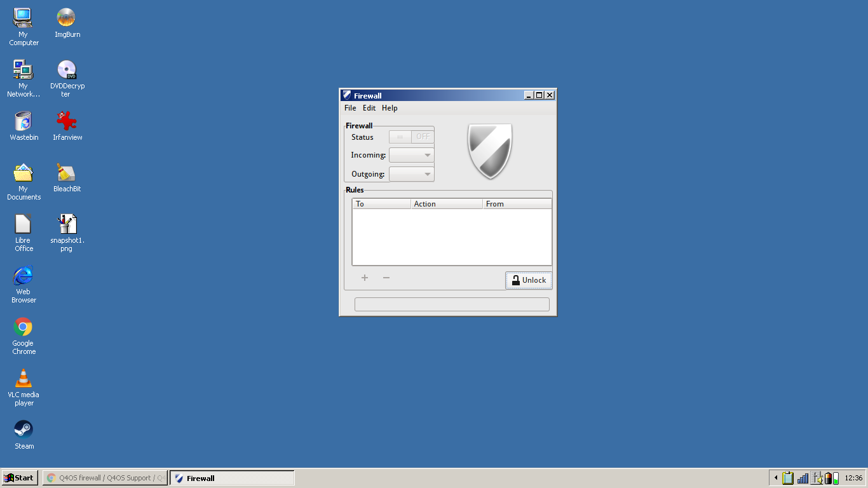Click the gray firewall shield image
Image resolution: width=868 pixels, height=488 pixels.
(x=490, y=151)
